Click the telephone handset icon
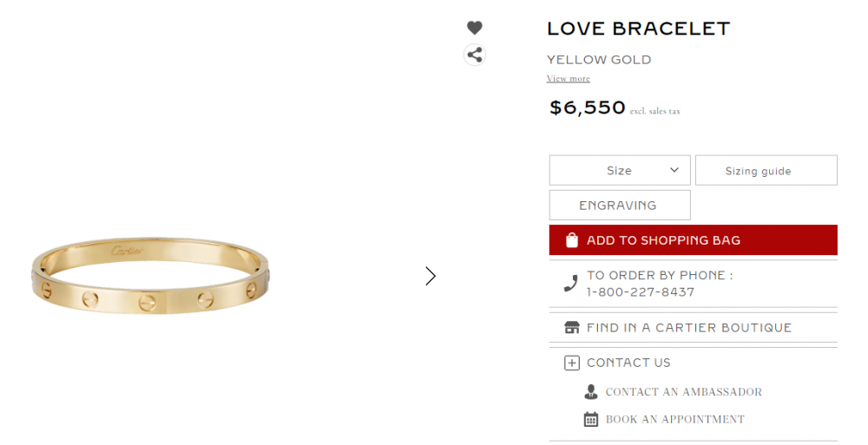 coord(570,283)
